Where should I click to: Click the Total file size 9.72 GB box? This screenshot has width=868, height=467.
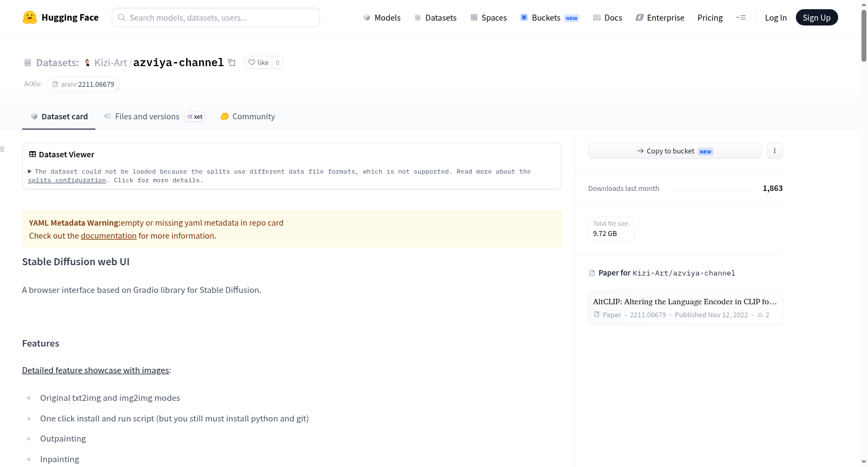[611, 228]
